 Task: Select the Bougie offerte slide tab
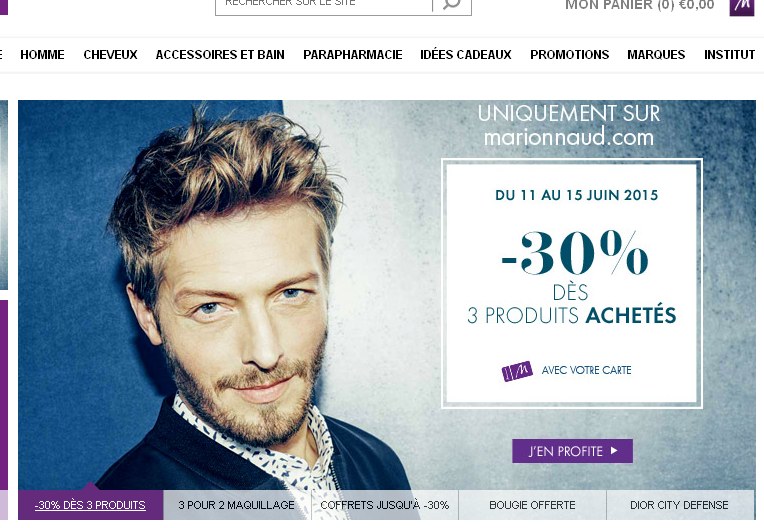click(x=533, y=505)
